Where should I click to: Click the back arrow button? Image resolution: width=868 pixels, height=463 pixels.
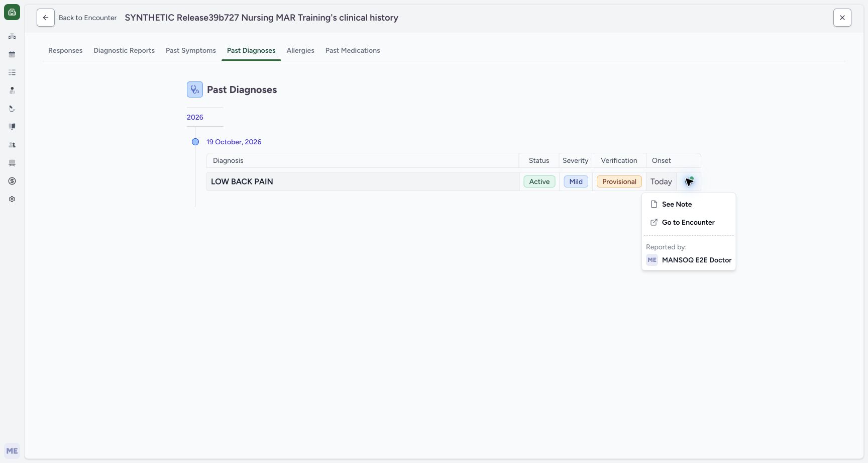point(46,18)
